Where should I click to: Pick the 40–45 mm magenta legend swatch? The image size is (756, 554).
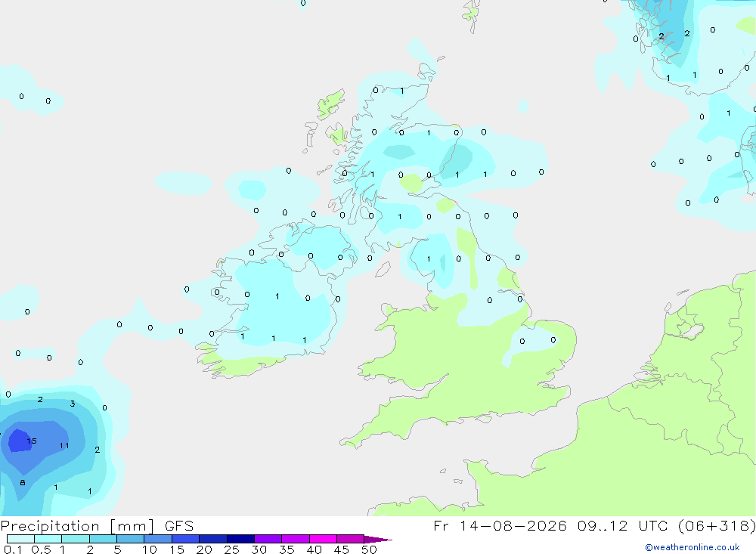click(323, 539)
